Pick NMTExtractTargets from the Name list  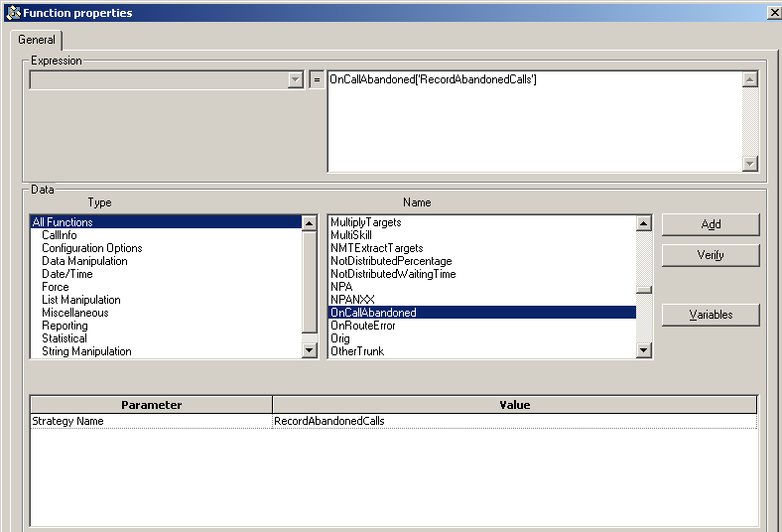click(376, 248)
